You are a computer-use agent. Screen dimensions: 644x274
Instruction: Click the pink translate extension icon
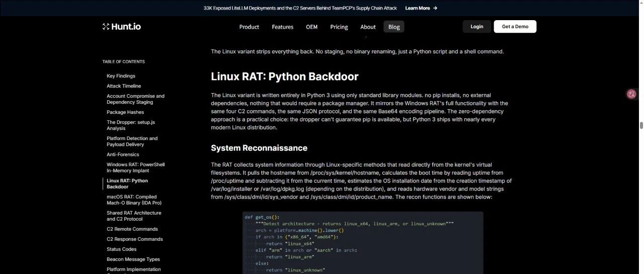(x=632, y=94)
